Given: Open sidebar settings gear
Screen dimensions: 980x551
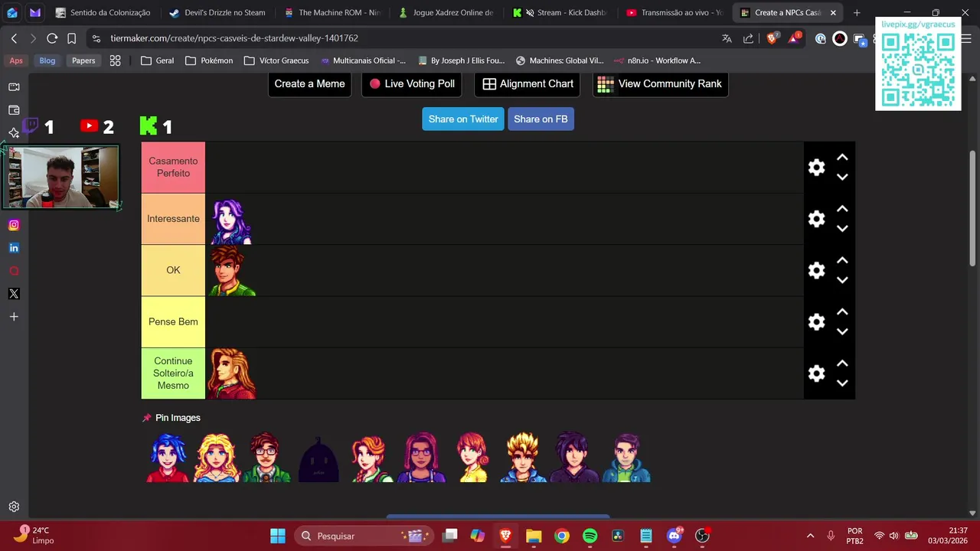Looking at the screenshot, I should (x=14, y=507).
